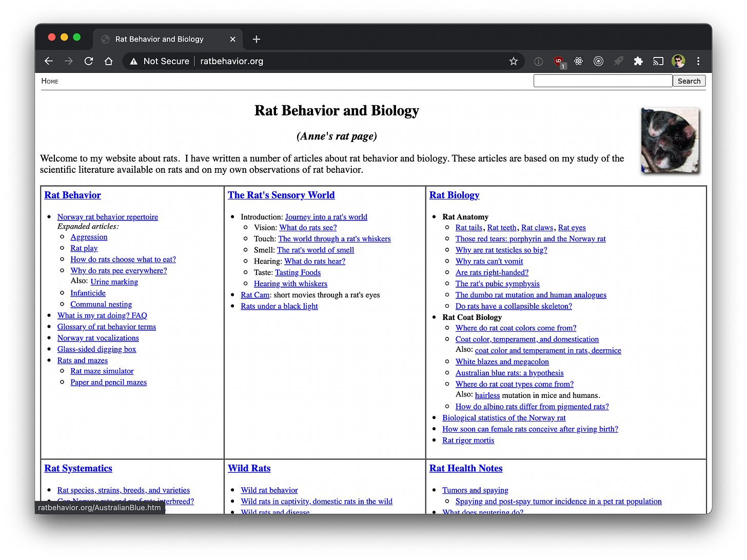The height and width of the screenshot is (560, 747).
Task: Reload the page with the refresh icon
Action: (x=89, y=61)
